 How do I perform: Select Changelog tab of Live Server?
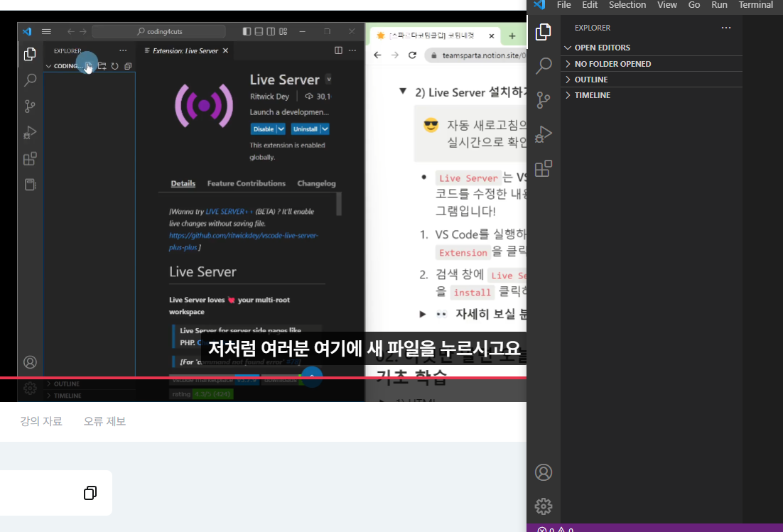click(x=317, y=183)
